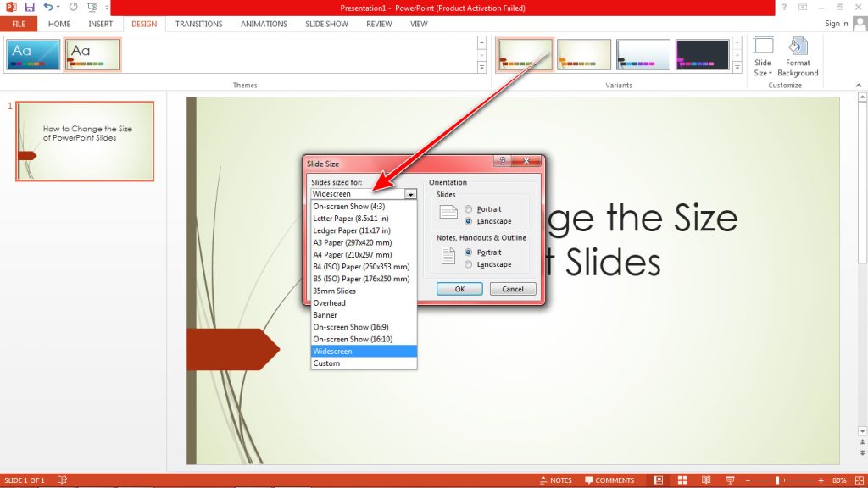The width and height of the screenshot is (868, 488).
Task: Keep Landscape selected for Slides orientation
Action: [x=469, y=221]
